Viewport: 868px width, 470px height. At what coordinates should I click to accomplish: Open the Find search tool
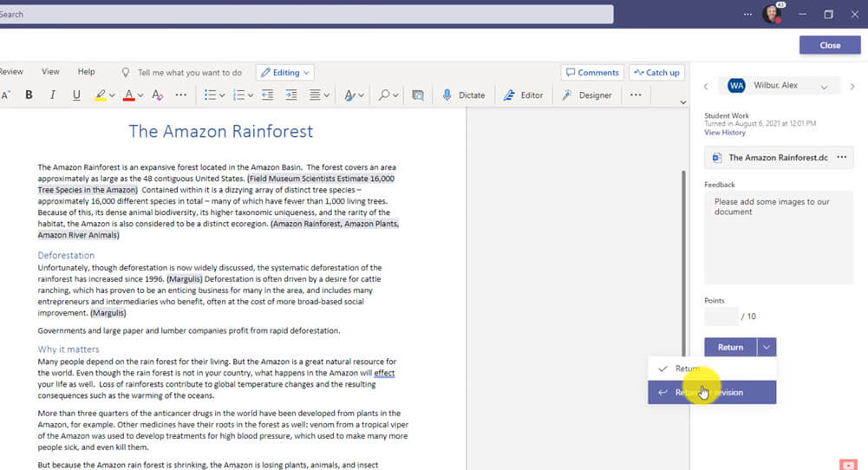(383, 95)
